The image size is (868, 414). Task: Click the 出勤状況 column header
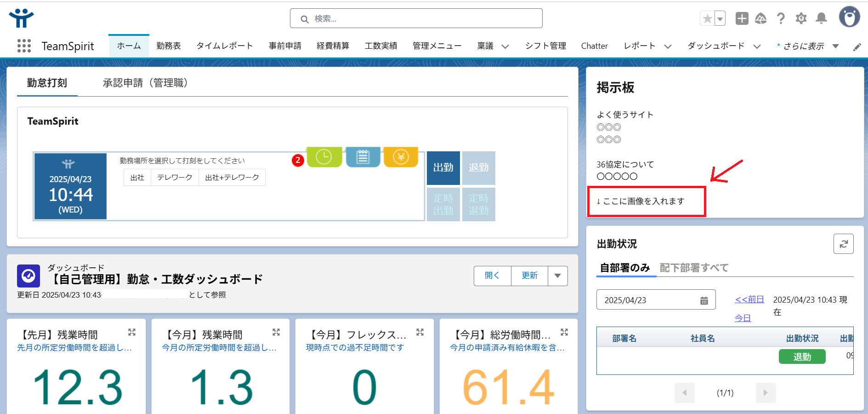(x=802, y=339)
